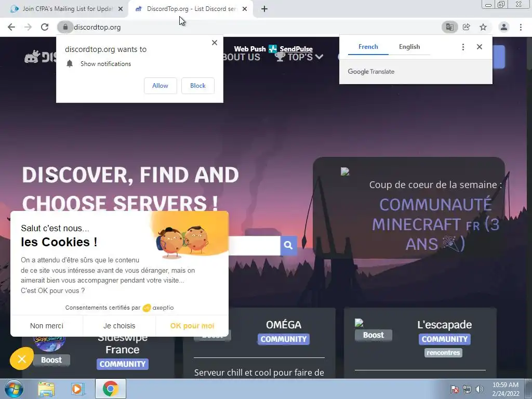This screenshot has width=532, height=399.
Task: Bookmark this page with the star icon
Action: coord(483,27)
